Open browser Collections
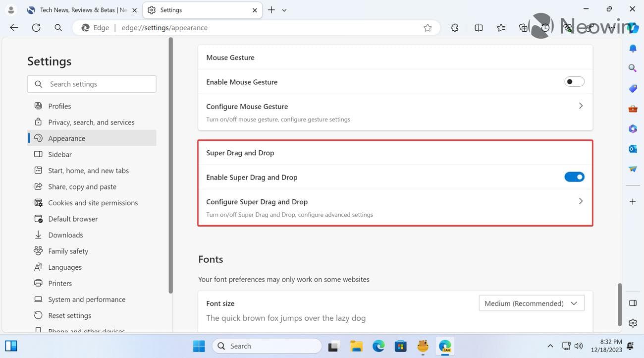The image size is (644, 358). [x=523, y=28]
